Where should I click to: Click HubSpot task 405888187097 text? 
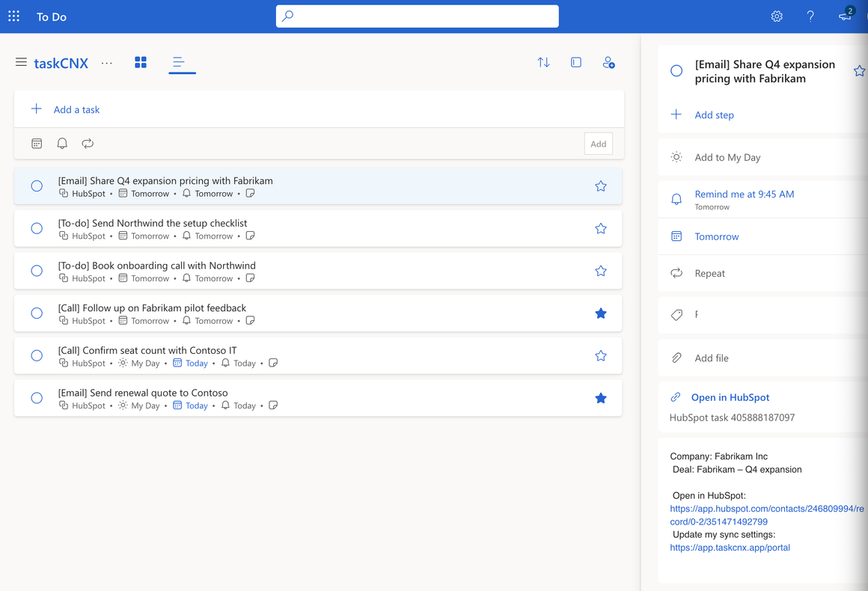click(x=732, y=417)
